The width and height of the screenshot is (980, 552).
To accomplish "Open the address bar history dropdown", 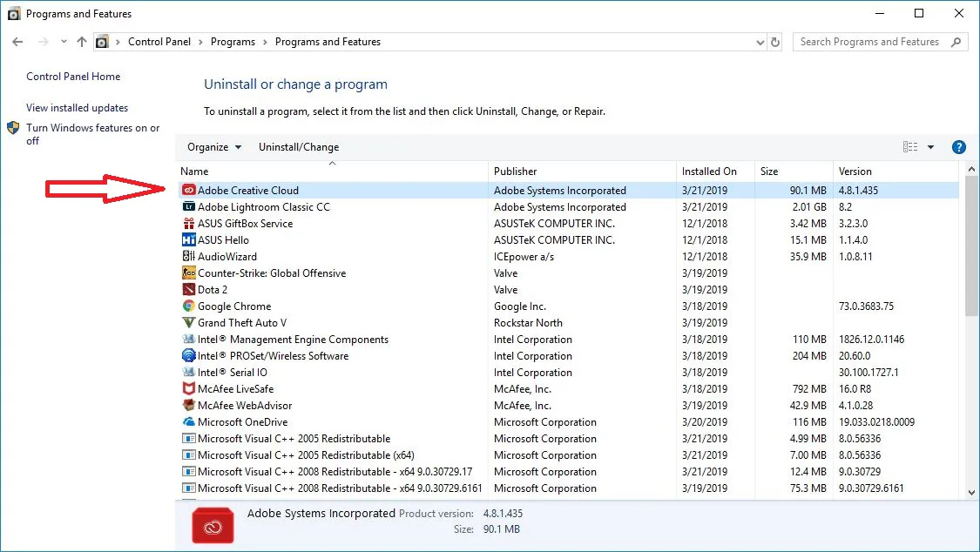I will (760, 43).
